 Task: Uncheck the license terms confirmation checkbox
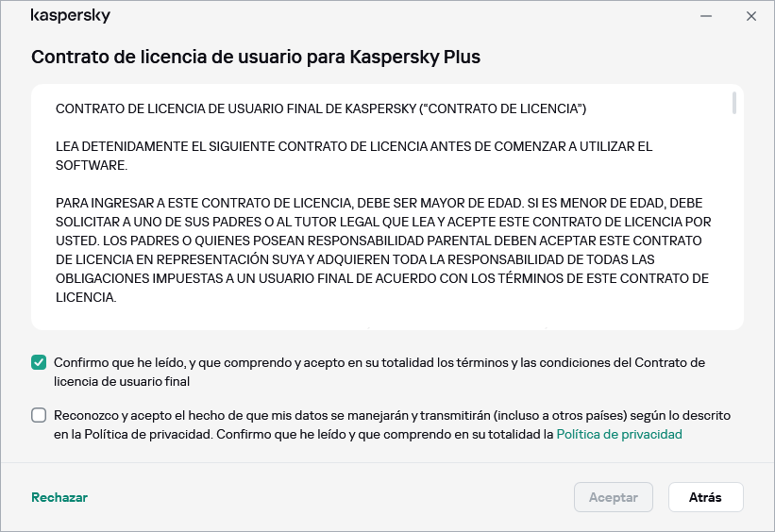click(39, 362)
